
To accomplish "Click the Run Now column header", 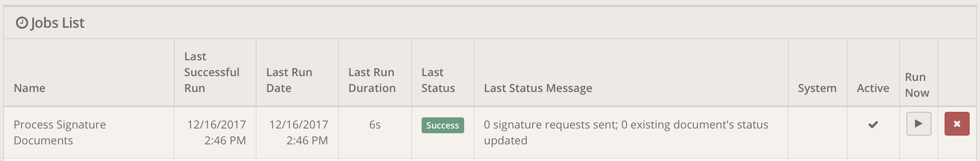I will (x=917, y=85).
